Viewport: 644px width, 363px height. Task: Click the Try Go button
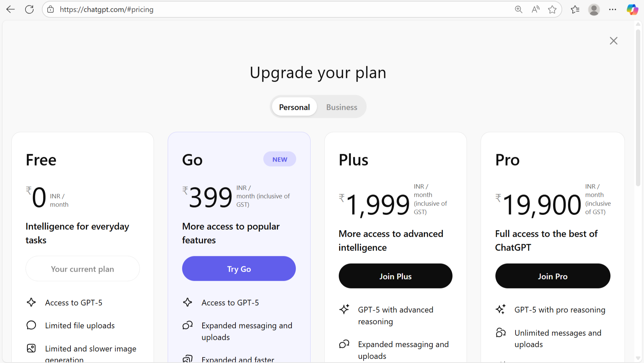coord(239,269)
